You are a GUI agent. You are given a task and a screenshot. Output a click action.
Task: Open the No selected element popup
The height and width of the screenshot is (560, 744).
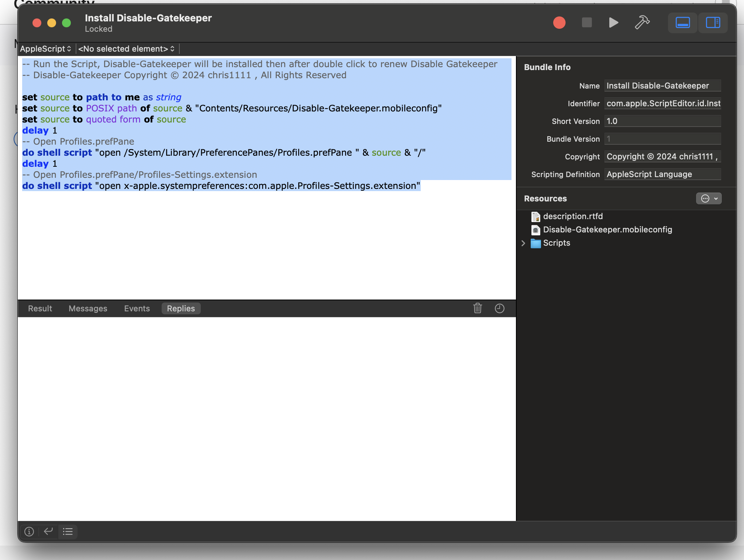126,49
